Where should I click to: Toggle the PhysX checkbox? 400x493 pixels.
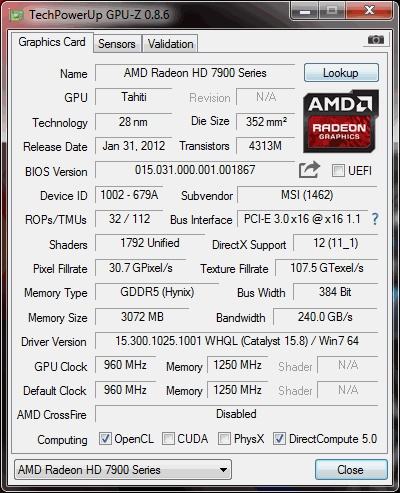point(224,439)
